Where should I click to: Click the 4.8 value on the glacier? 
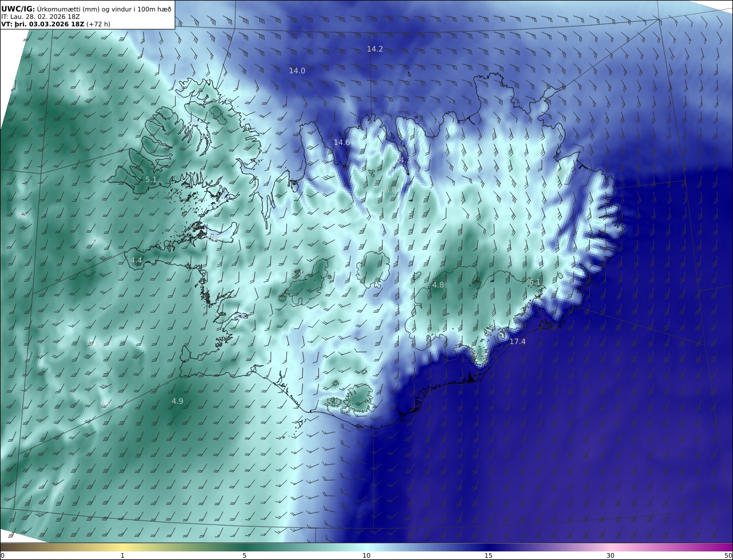[x=438, y=285]
